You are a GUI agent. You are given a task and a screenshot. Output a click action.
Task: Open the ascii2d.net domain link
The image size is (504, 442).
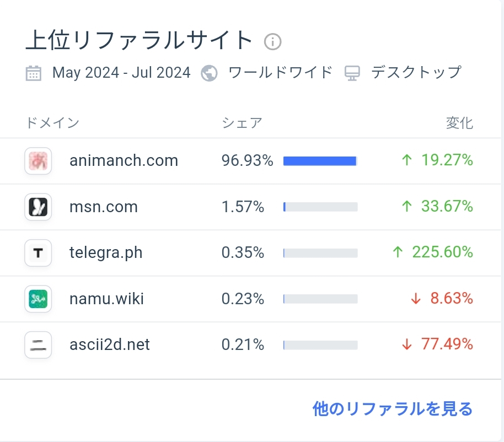(x=110, y=344)
